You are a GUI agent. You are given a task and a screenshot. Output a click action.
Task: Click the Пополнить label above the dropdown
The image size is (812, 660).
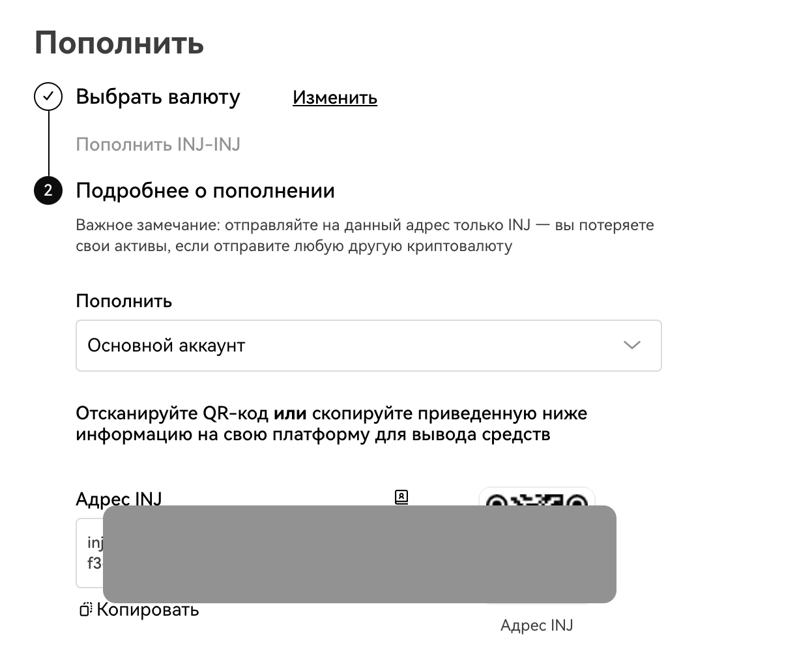coord(124,301)
